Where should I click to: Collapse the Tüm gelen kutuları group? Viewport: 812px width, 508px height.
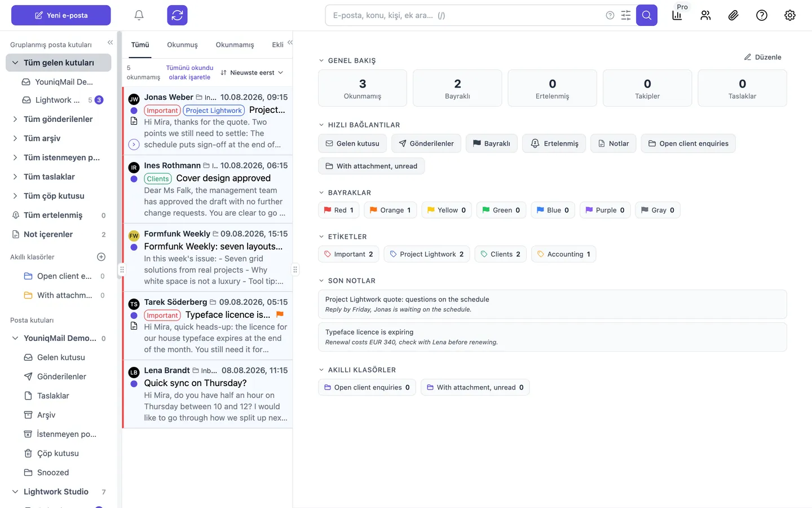tap(15, 63)
